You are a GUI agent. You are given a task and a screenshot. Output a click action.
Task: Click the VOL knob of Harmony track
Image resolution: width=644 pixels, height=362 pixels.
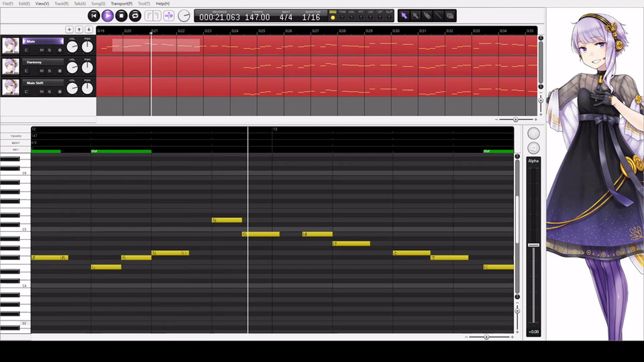[72, 67]
